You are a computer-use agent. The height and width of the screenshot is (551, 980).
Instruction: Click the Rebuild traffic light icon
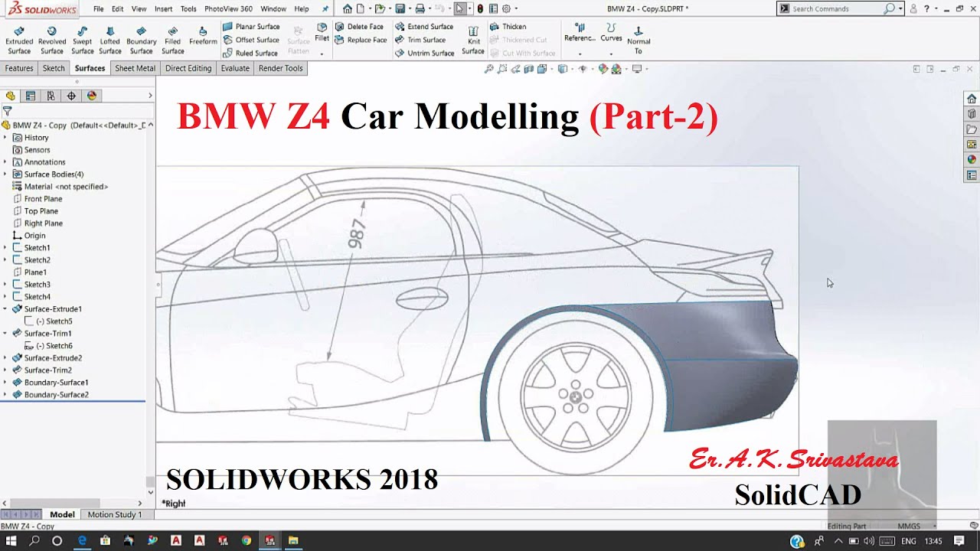(x=480, y=8)
